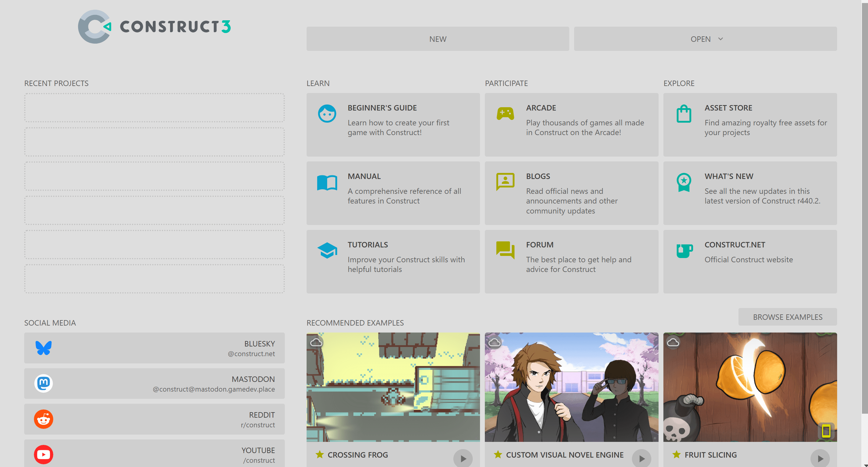Click the OPEN button label
The width and height of the screenshot is (868, 467).
(700, 39)
